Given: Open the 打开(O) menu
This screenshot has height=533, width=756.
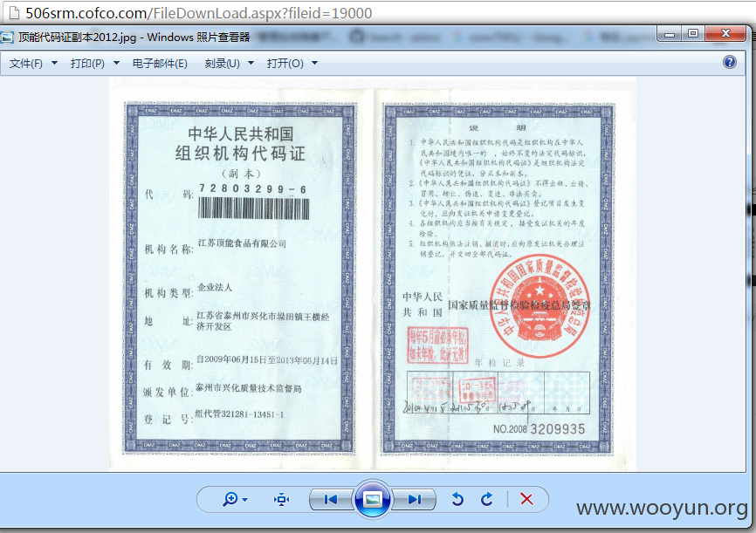Looking at the screenshot, I should [285, 63].
